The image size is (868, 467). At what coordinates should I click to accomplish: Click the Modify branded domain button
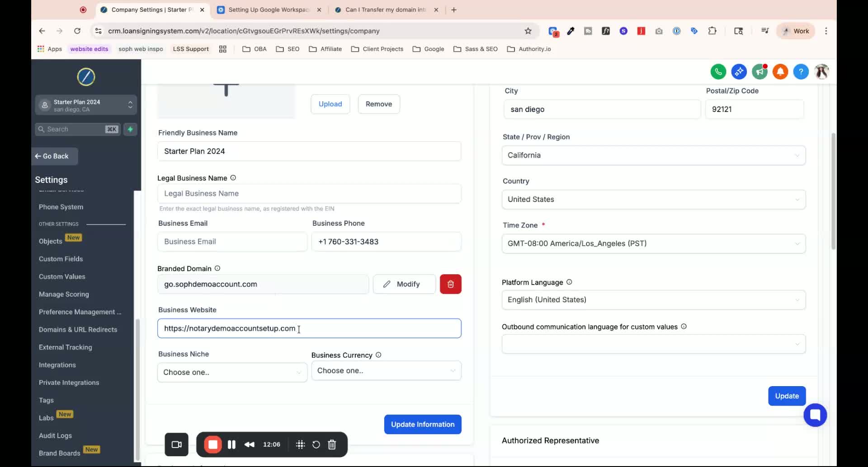[404, 284]
